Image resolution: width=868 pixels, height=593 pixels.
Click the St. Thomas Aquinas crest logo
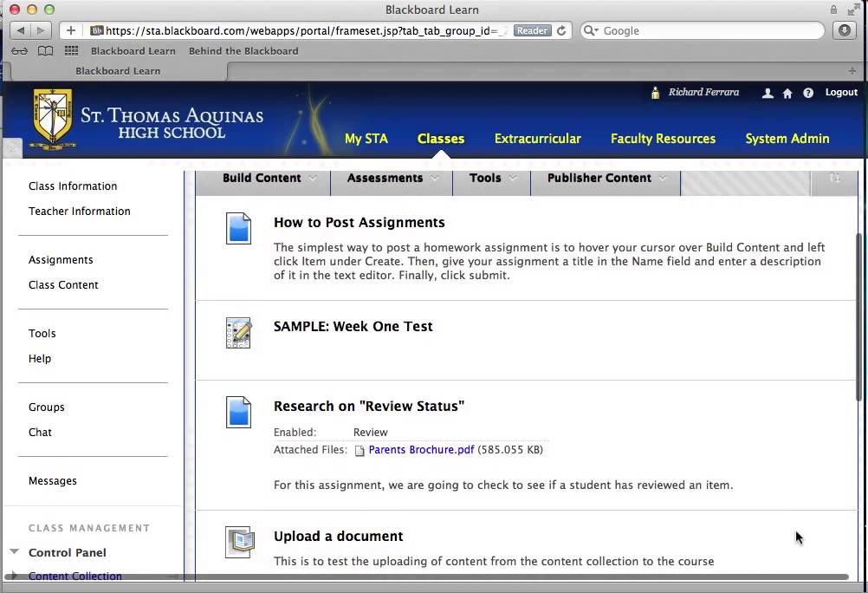tap(53, 119)
